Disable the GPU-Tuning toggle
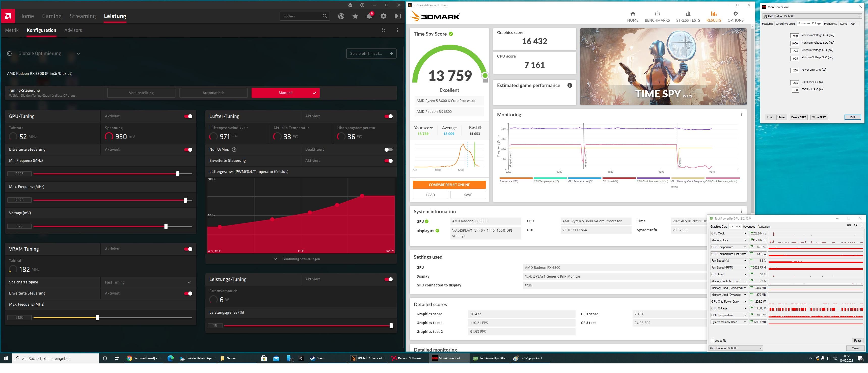Screen dimensions: 868x373 coord(188,116)
